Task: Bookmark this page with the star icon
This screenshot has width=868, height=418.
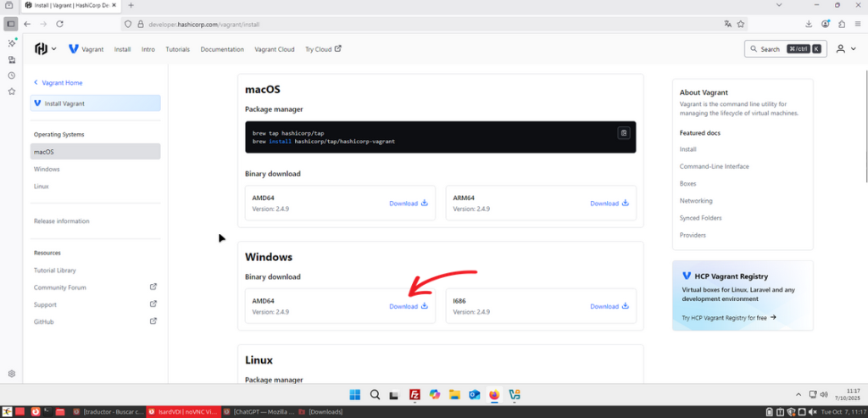Action: click(741, 24)
